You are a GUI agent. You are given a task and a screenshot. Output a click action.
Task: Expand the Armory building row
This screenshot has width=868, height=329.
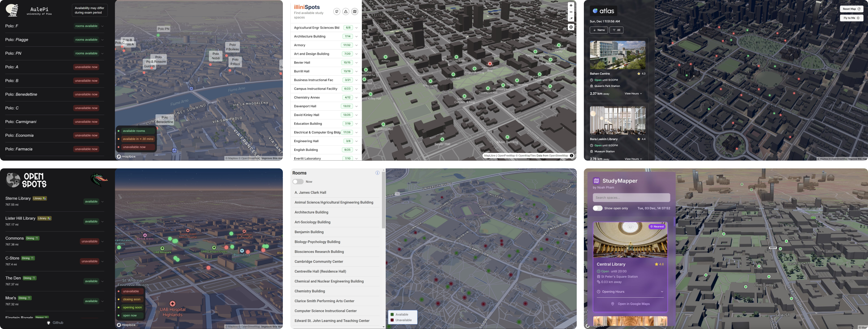tap(357, 45)
